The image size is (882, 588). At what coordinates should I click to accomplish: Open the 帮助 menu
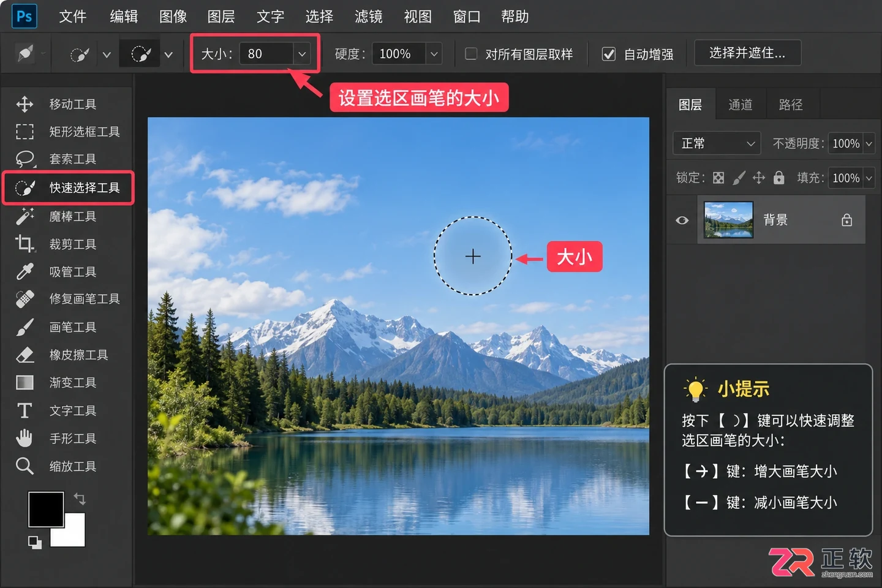[x=514, y=17]
